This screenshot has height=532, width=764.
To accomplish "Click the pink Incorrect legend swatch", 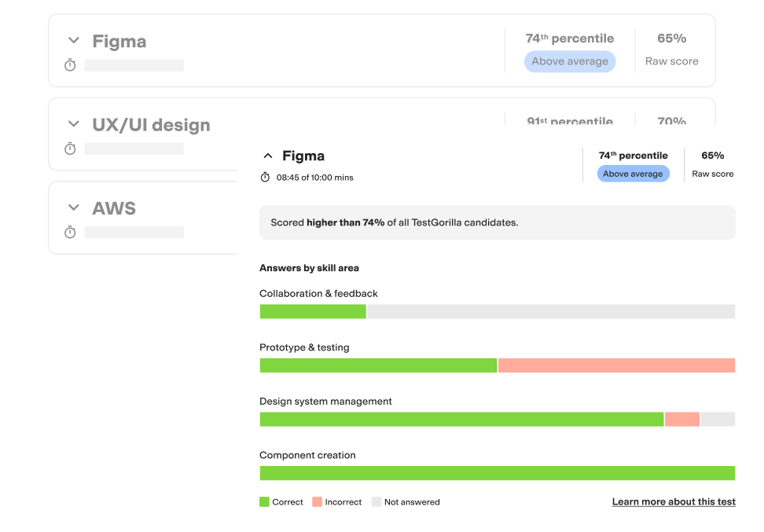I will [318, 502].
